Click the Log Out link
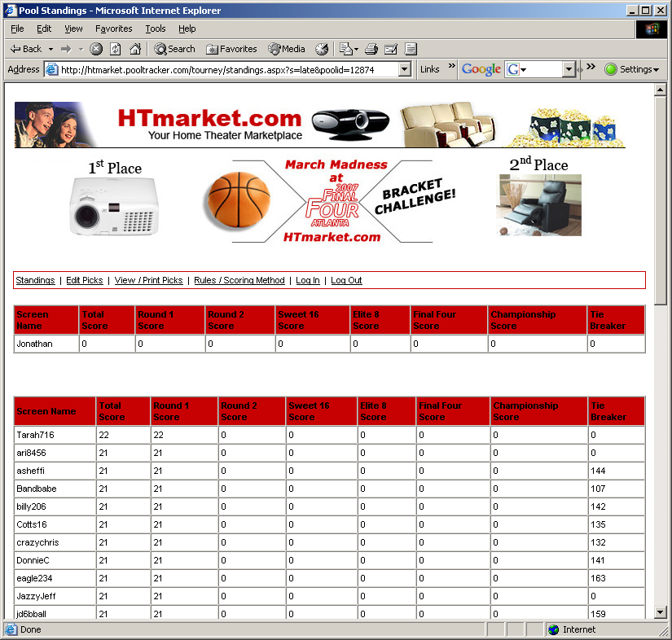Image resolution: width=672 pixels, height=640 pixels. click(346, 280)
